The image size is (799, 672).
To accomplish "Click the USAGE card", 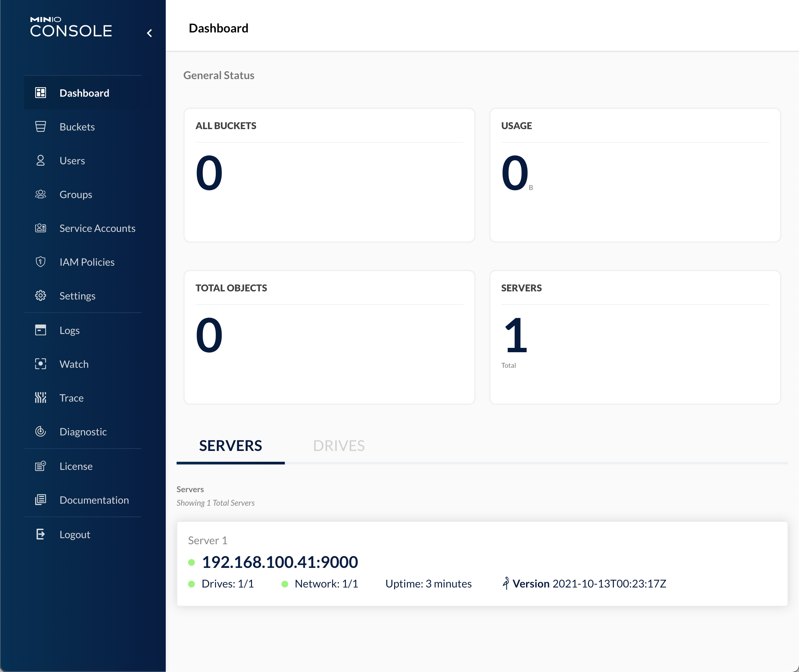I will coord(635,175).
